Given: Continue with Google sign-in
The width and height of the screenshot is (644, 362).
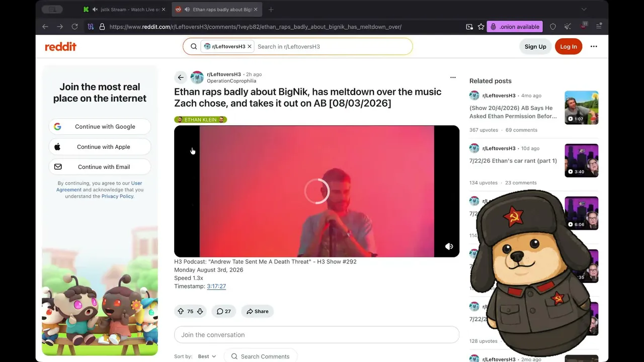Looking at the screenshot, I should (x=100, y=127).
